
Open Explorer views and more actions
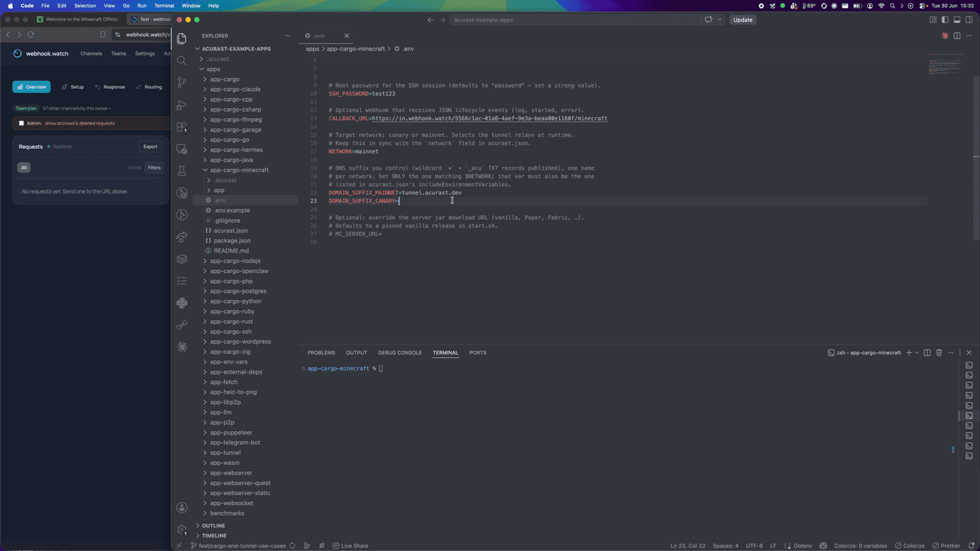tap(287, 36)
